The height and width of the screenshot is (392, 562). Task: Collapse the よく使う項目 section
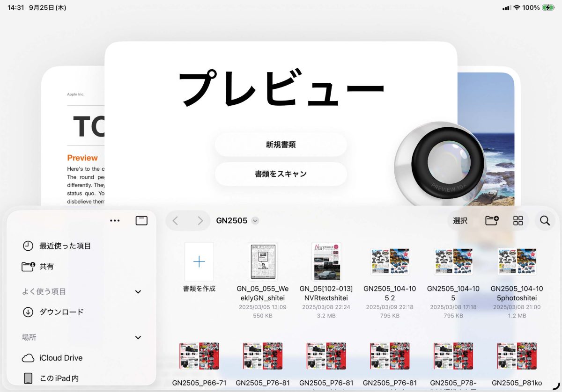tap(138, 292)
